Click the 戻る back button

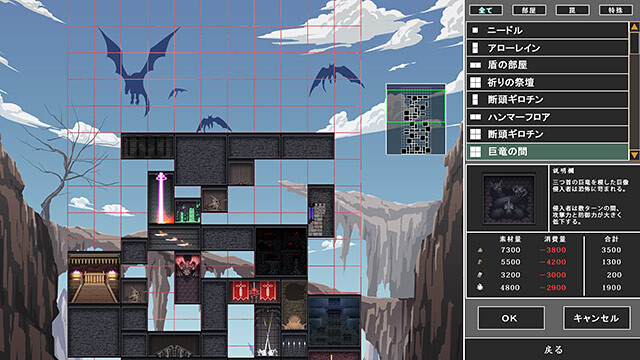coord(553,350)
